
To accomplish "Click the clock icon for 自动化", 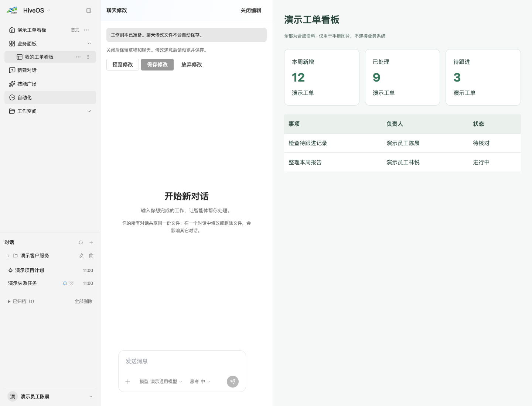I will coord(12,97).
